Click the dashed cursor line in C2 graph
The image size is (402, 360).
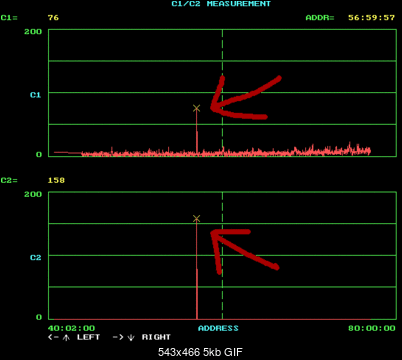pos(222,255)
